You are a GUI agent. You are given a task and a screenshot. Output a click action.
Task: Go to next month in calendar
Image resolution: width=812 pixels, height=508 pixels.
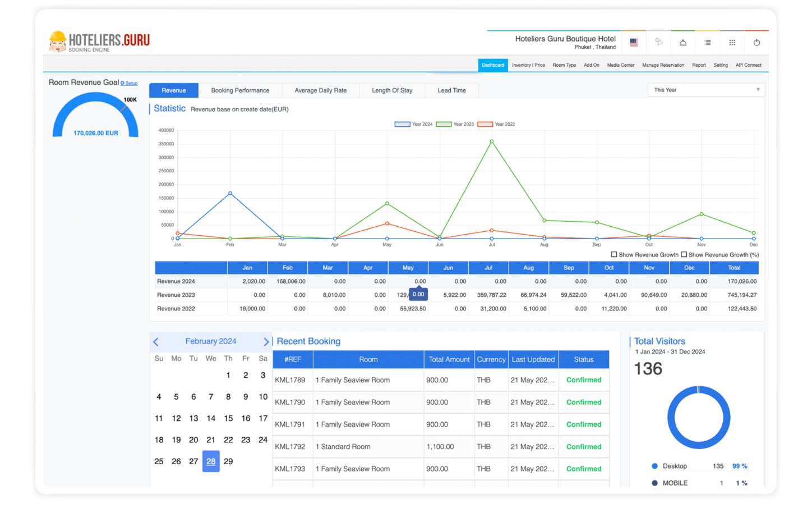point(266,342)
